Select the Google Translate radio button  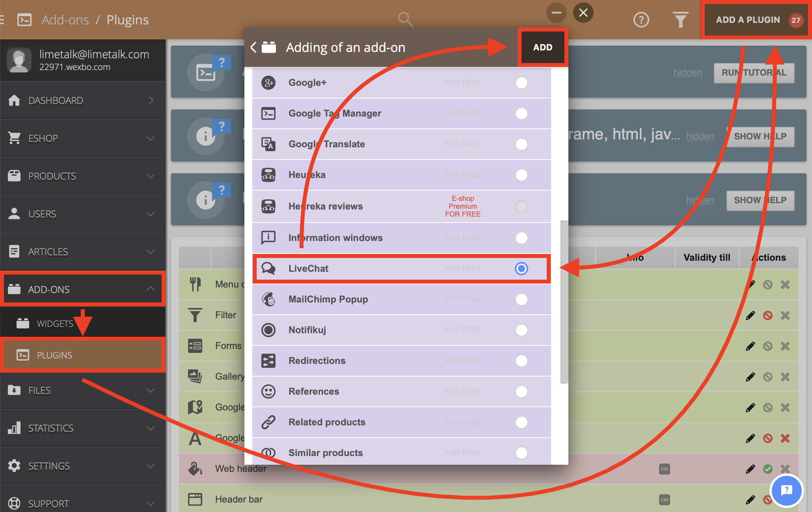pyautogui.click(x=521, y=144)
